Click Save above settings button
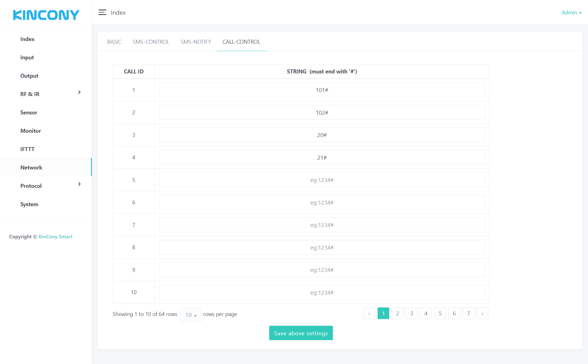Screen dimensions: 588x364 click(301, 333)
